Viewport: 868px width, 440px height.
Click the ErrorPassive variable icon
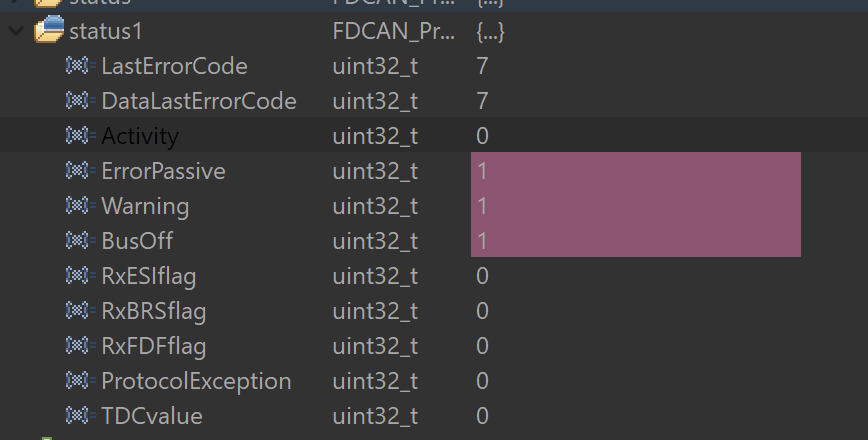(80, 171)
